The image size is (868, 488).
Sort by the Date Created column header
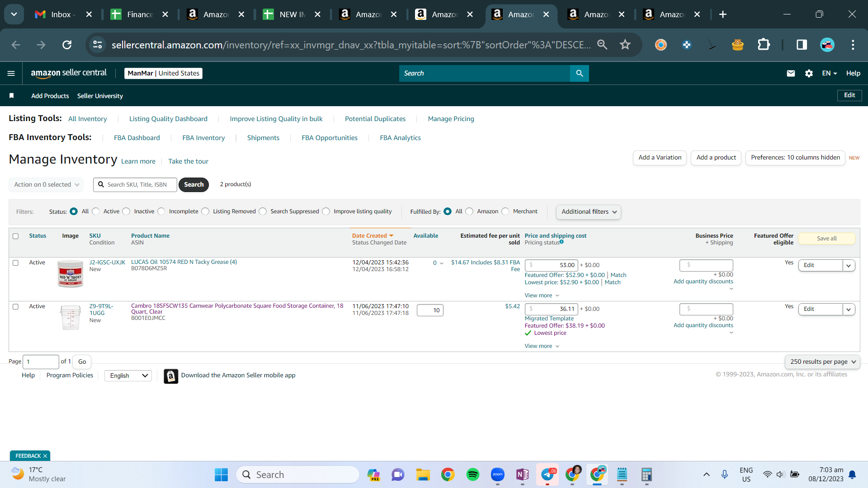tap(373, 236)
